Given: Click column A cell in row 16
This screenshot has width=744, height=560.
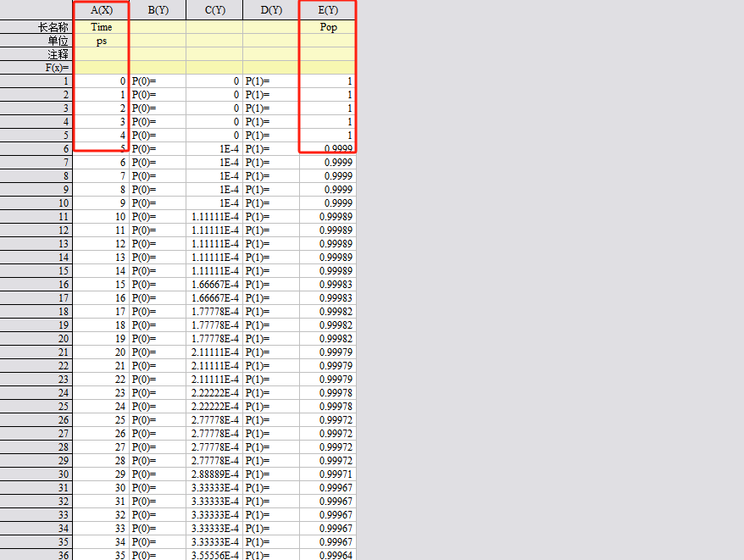Looking at the screenshot, I should click(x=101, y=285).
